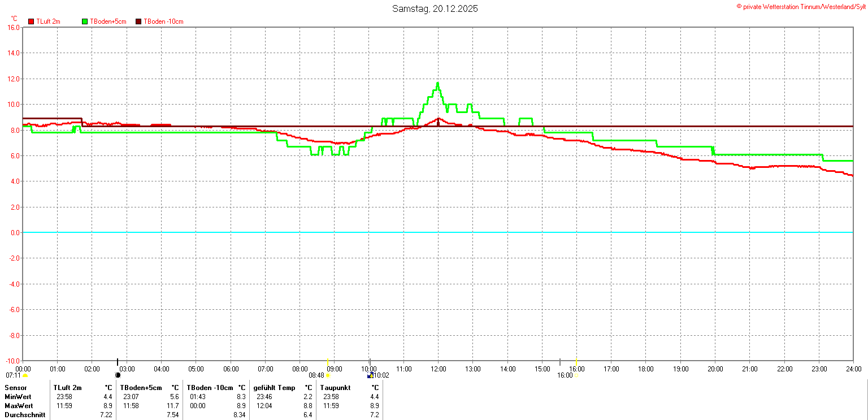The image size is (868, 420).
Task: Click the blue marker icon at 10:02
Action: coord(370,375)
